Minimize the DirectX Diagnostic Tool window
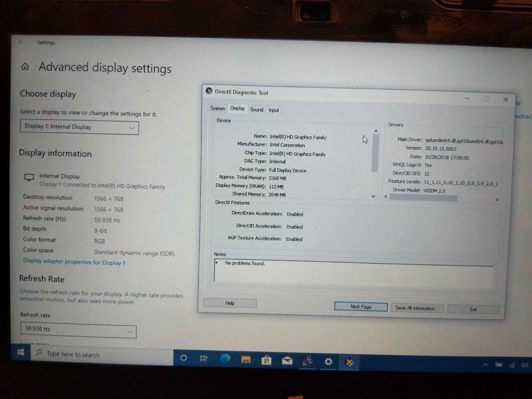This screenshot has height=399, width=532. coord(467,98)
